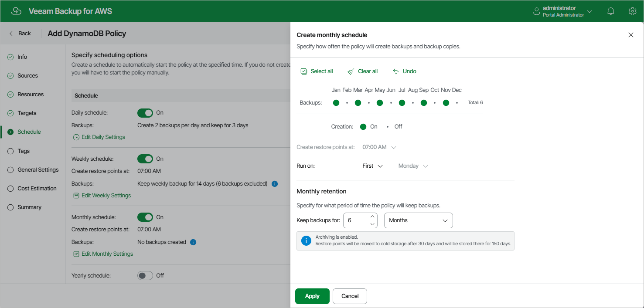Toggle the March backup dot
644x308 pixels.
pyautogui.click(x=358, y=103)
